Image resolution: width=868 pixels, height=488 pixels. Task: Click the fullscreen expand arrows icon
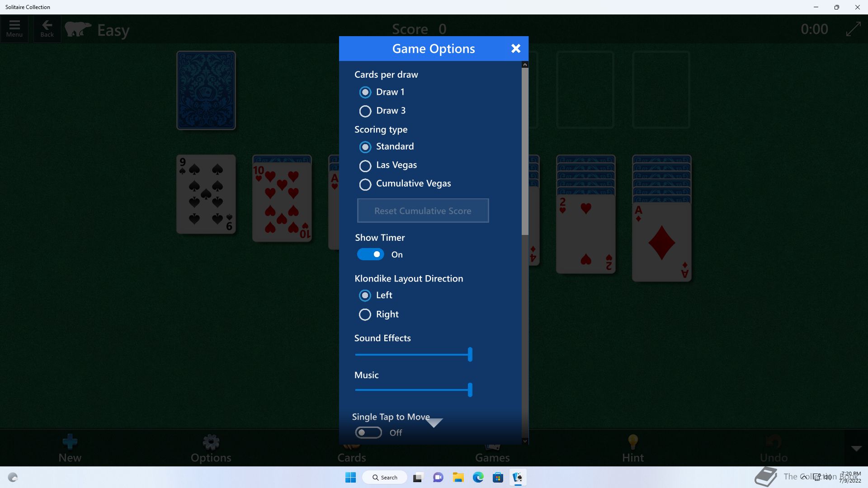854,29
